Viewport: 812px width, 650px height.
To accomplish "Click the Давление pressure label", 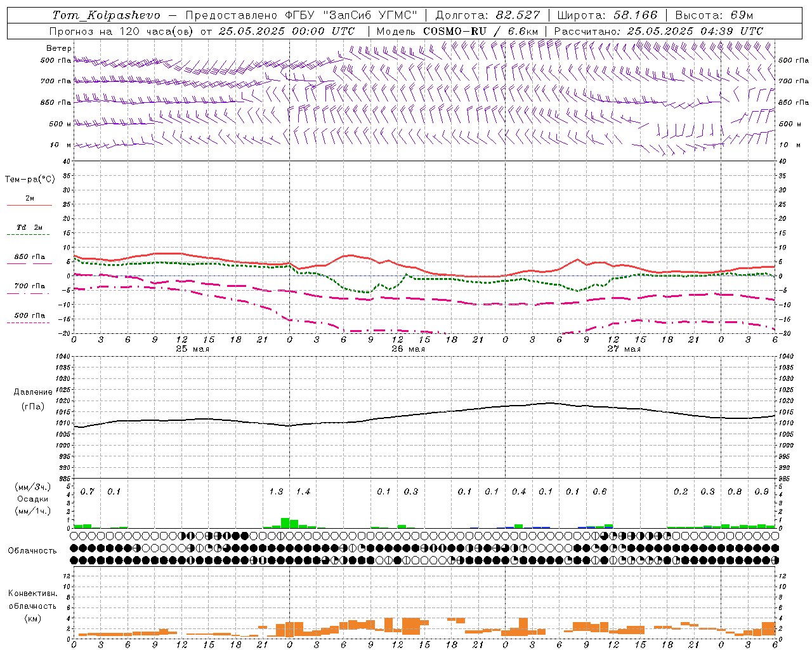I will [x=33, y=392].
